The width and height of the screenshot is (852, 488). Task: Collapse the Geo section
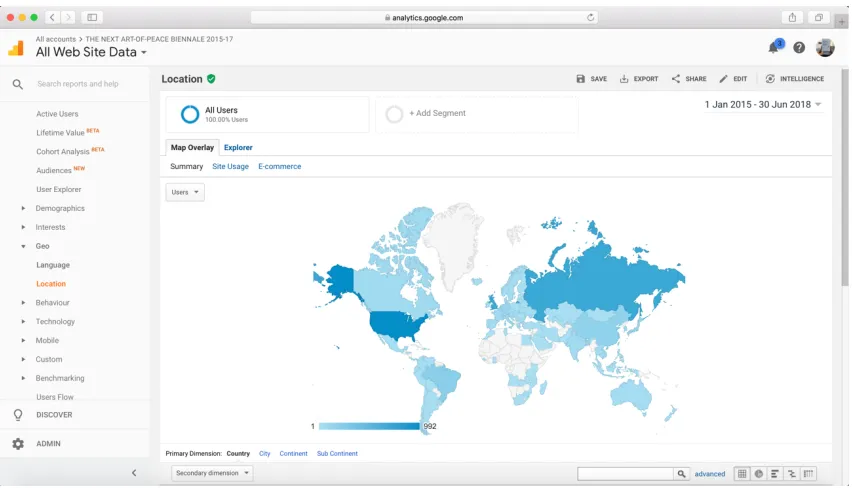pos(23,246)
